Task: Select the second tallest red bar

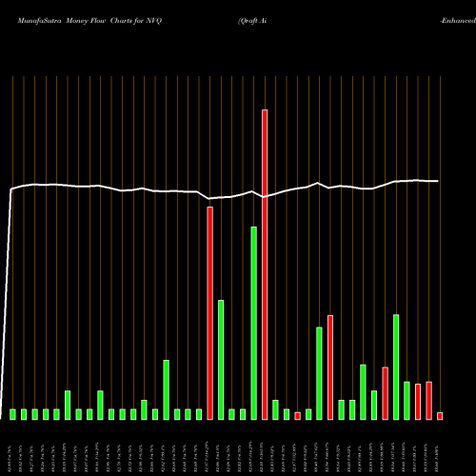Action: (210, 313)
